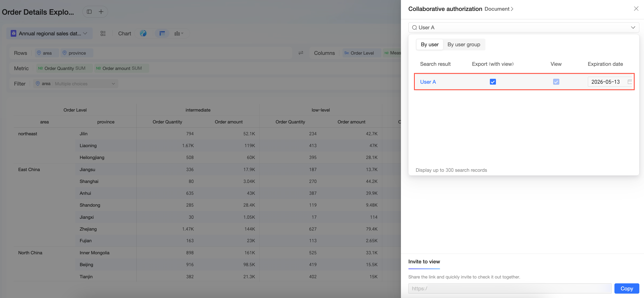Select the pivot table chart icon
644x298 pixels.
click(162, 33)
